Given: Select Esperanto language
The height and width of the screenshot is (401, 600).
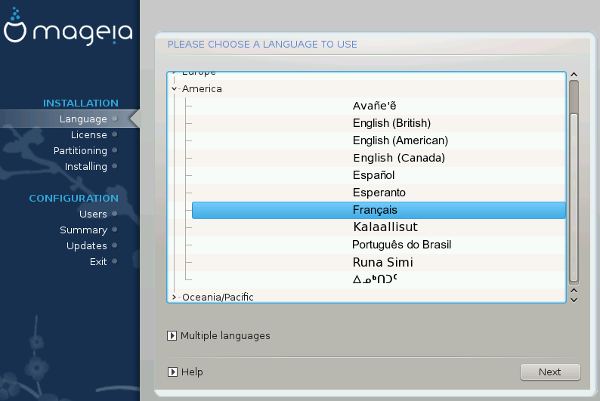Looking at the screenshot, I should 379,192.
